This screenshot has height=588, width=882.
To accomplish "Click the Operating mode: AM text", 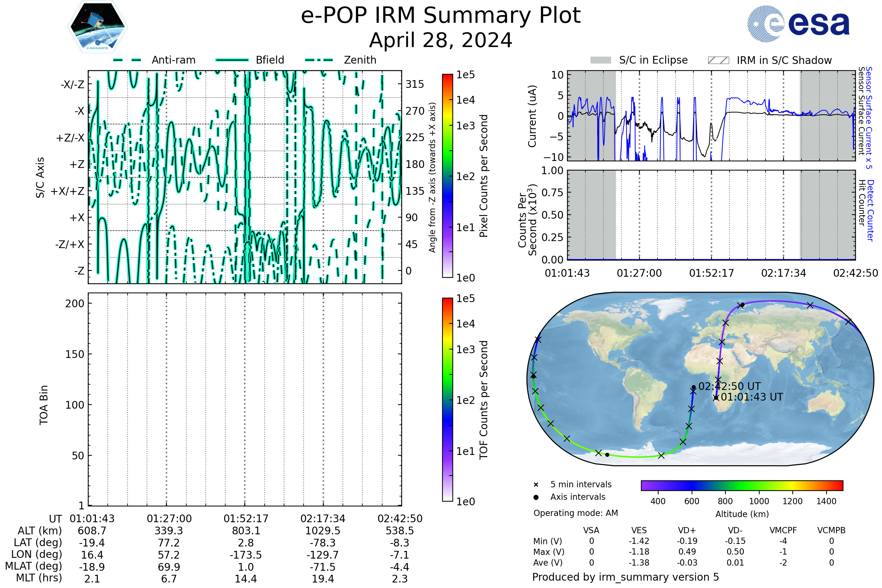I will (x=576, y=513).
